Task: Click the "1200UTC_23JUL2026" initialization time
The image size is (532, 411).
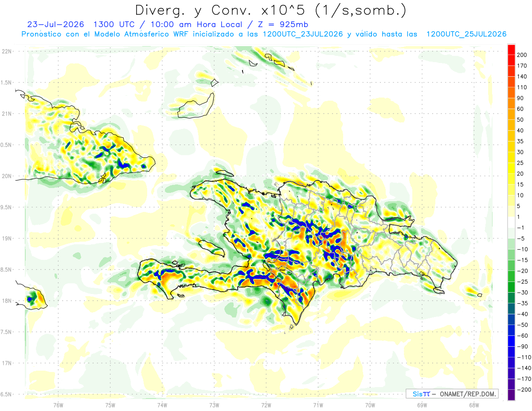Action: 302,34
